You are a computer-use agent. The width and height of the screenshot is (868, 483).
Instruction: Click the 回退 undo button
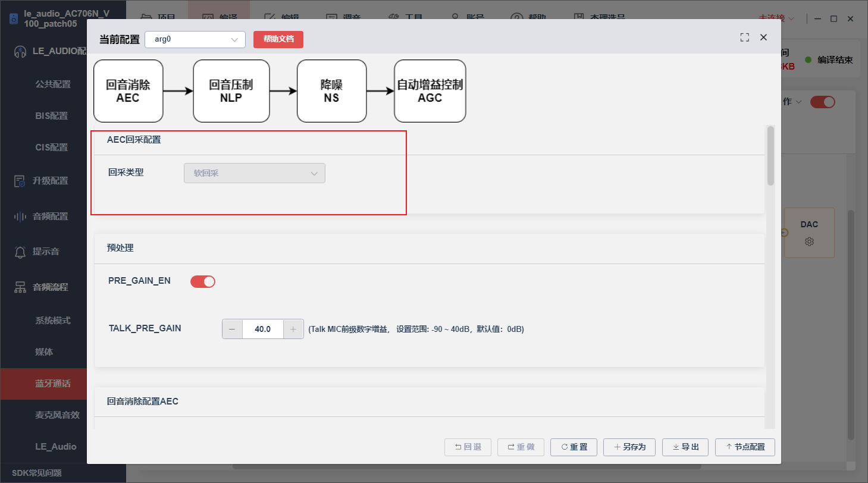point(468,447)
